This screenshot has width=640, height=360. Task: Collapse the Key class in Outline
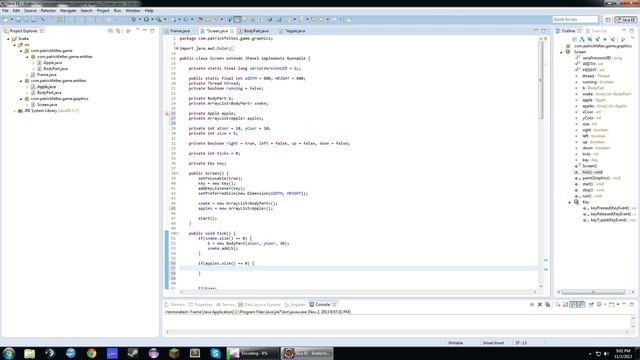570,202
